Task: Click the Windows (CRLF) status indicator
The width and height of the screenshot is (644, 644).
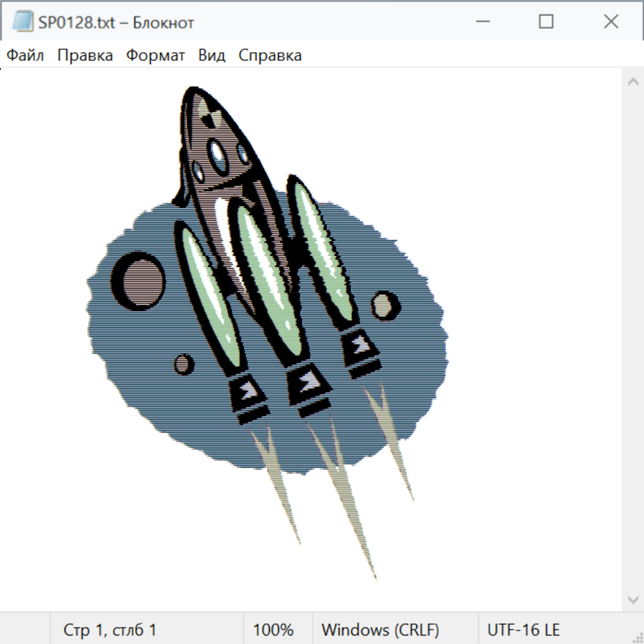Action: 380,630
